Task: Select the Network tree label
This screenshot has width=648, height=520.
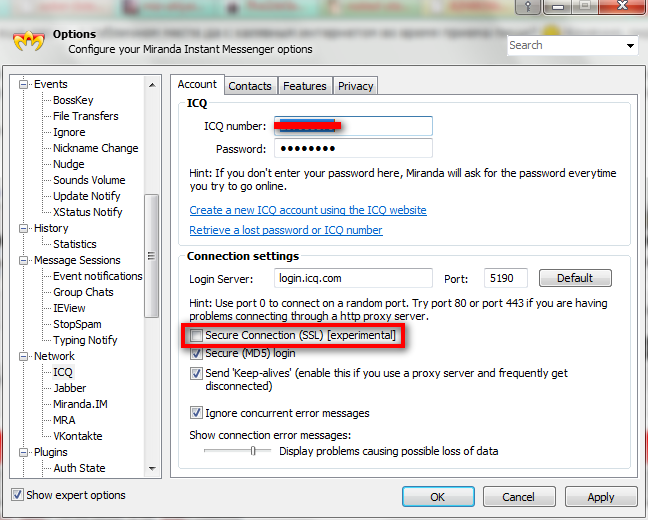Action: [x=54, y=356]
